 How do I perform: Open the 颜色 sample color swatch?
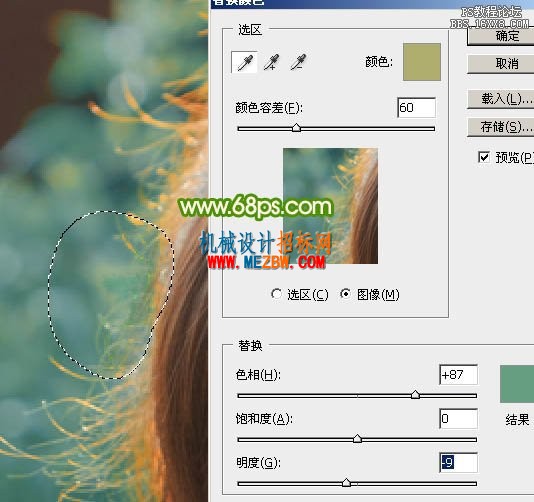click(422, 62)
